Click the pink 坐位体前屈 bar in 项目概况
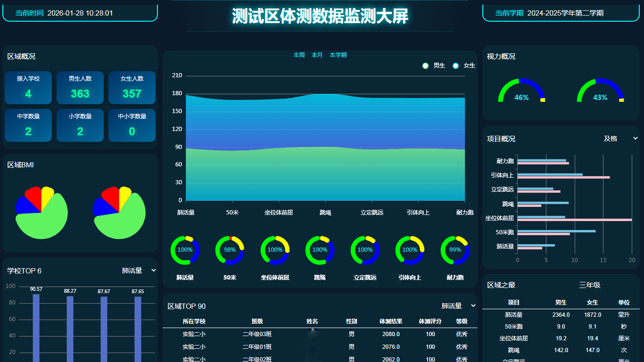 coord(574,220)
